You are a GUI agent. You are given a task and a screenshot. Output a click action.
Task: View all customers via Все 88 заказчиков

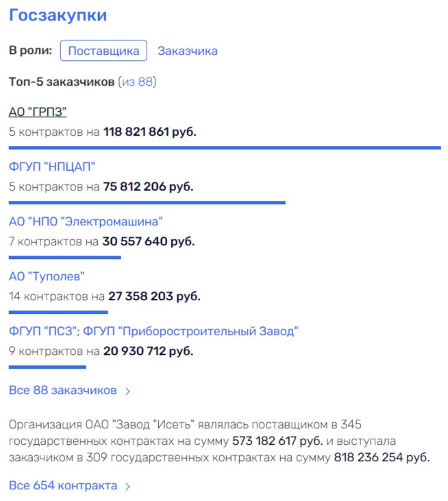click(x=63, y=391)
